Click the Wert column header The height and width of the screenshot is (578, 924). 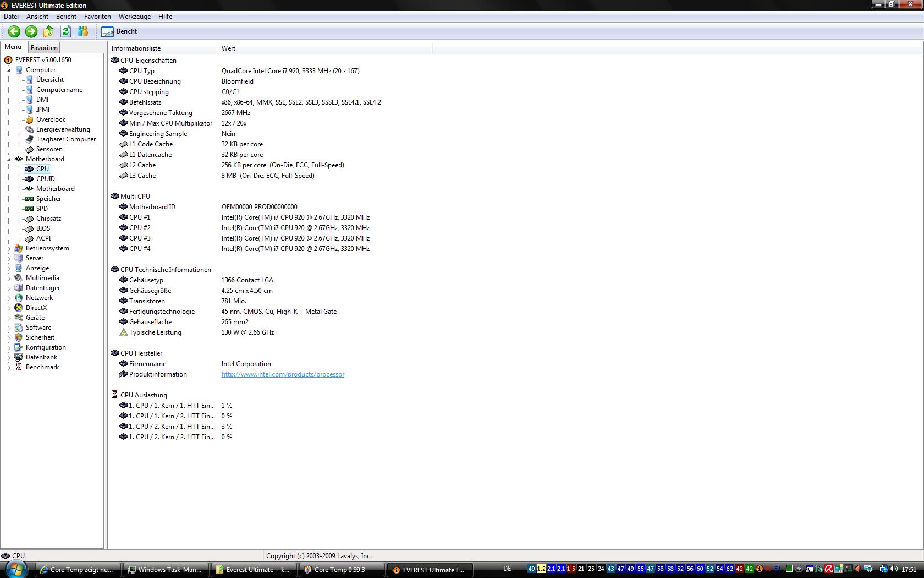pyautogui.click(x=325, y=48)
